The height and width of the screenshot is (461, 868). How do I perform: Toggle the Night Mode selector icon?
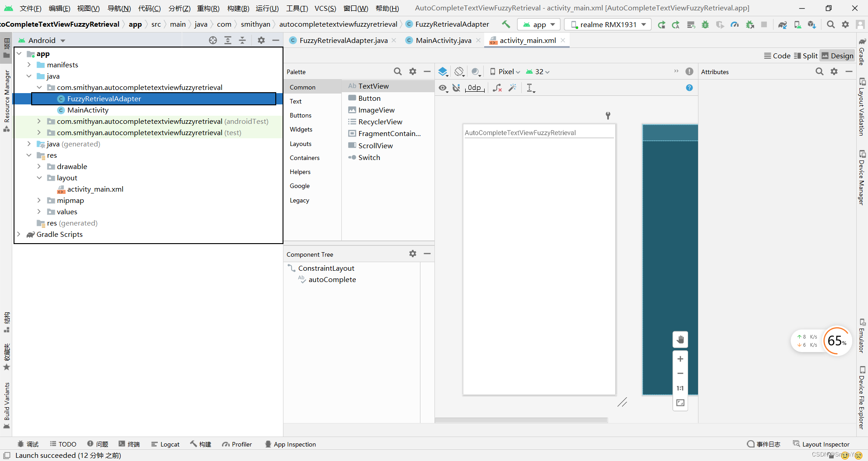(x=476, y=71)
